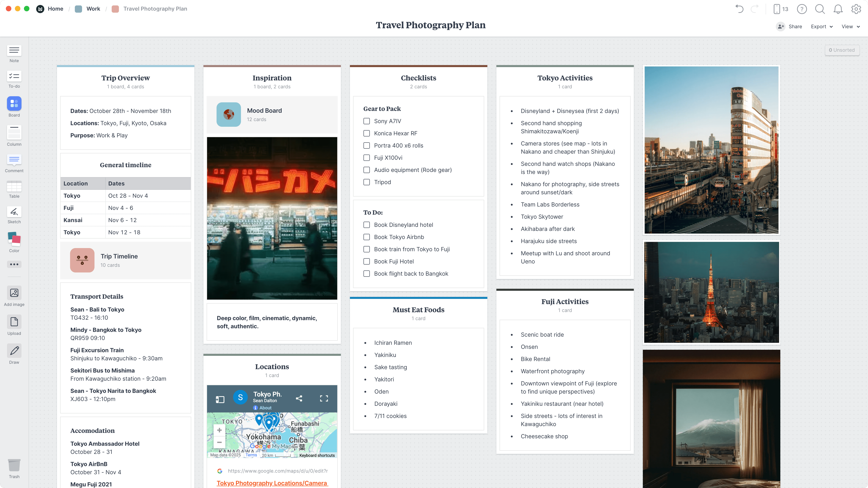The width and height of the screenshot is (868, 488).
Task: Open the Mood Board card
Action: pos(271,115)
